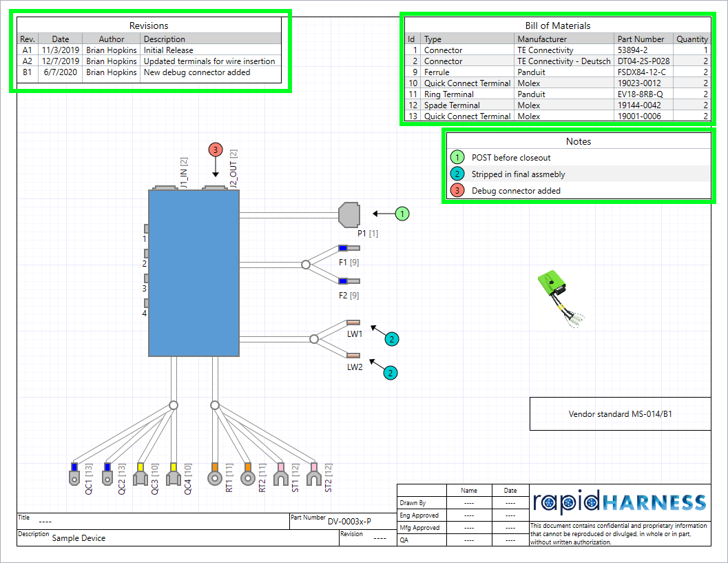Select the LW1 loose wire end

tap(353, 323)
